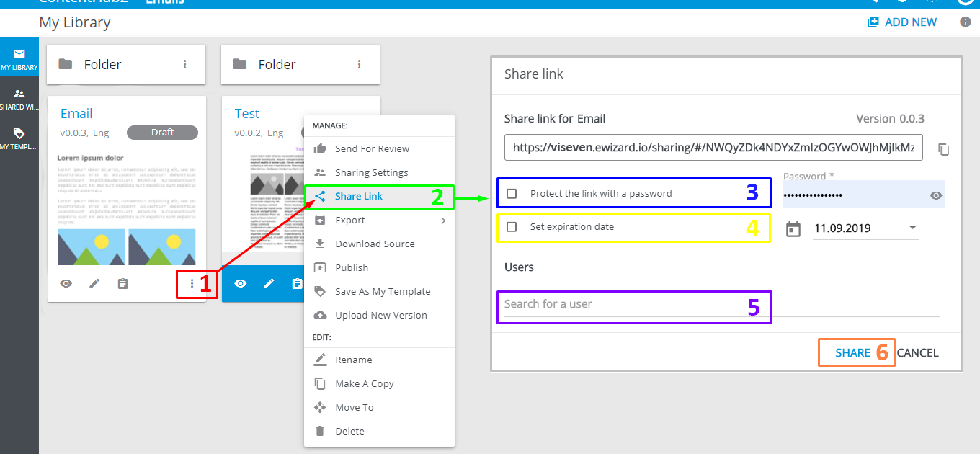Viewport: 980px width, 454px height.
Task: Show the password using the eye icon
Action: coord(936,195)
